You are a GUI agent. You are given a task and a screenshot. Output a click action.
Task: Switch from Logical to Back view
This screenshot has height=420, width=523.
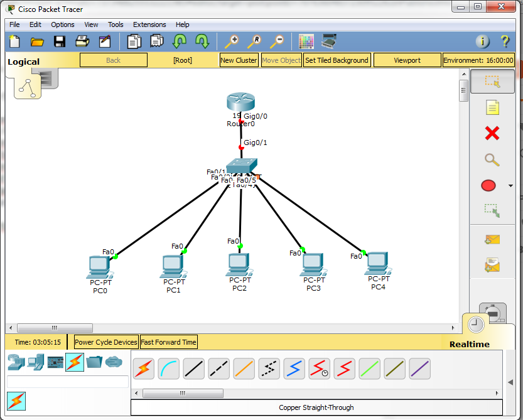pos(113,60)
